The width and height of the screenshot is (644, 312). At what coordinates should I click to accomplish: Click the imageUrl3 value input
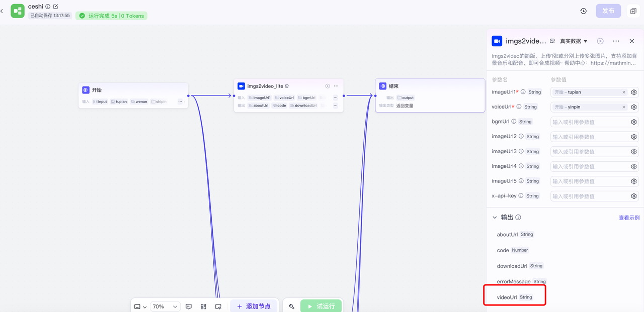coord(589,152)
